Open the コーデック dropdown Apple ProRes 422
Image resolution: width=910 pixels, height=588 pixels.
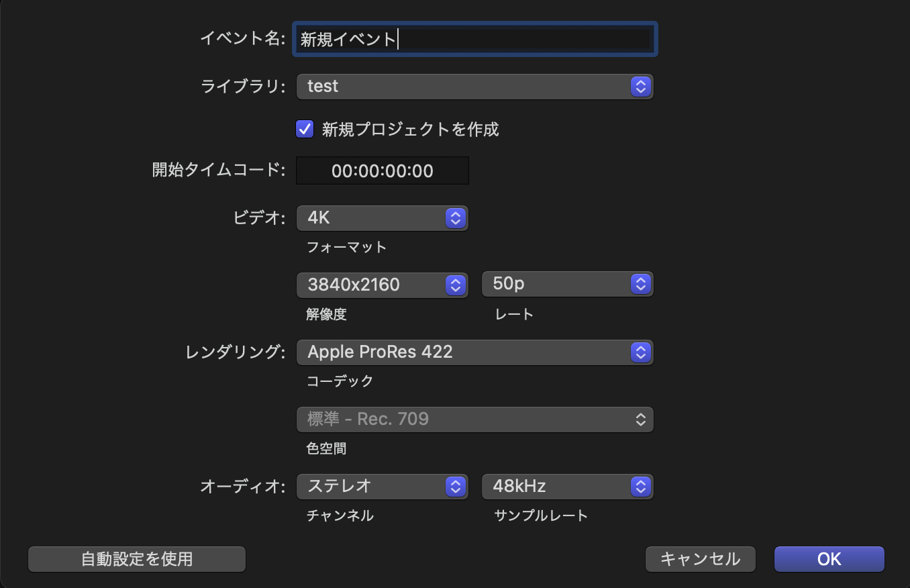463,352
